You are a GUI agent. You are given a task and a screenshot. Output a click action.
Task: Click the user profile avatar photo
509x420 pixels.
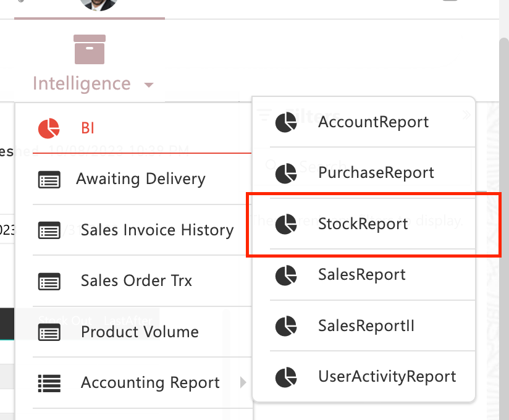pos(99,4)
